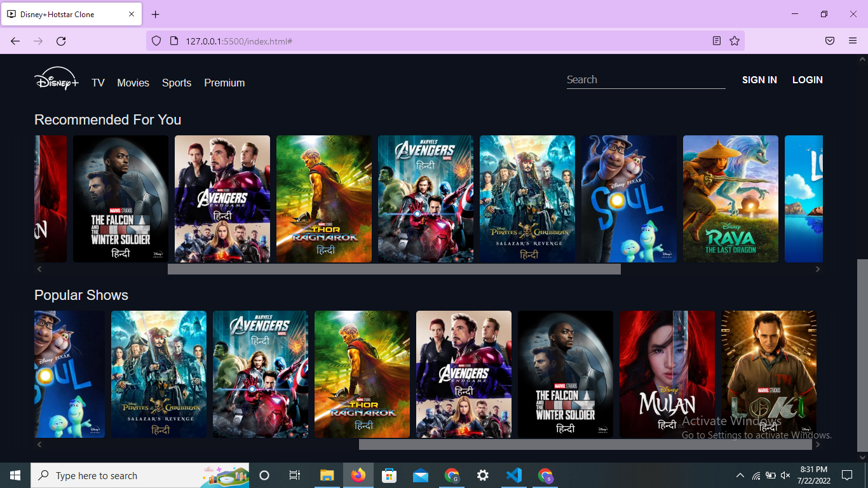Viewport: 868px width, 488px height.
Task: Open the notifications panel icon
Action: 847,475
